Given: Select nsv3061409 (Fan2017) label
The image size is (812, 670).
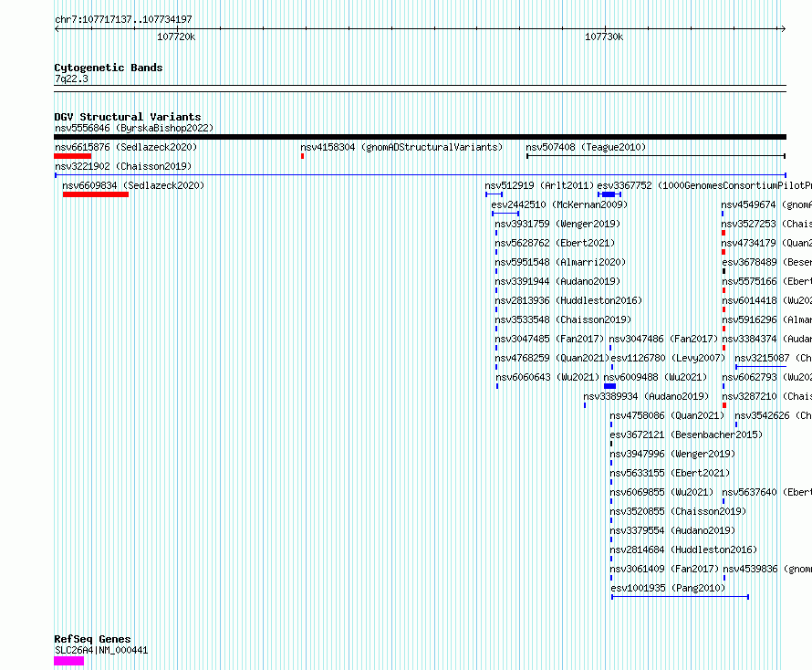Looking at the screenshot, I should point(664,569).
